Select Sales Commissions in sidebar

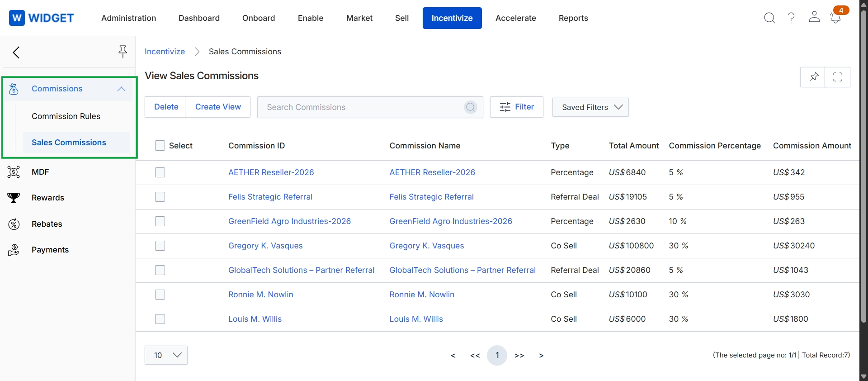(x=76, y=143)
